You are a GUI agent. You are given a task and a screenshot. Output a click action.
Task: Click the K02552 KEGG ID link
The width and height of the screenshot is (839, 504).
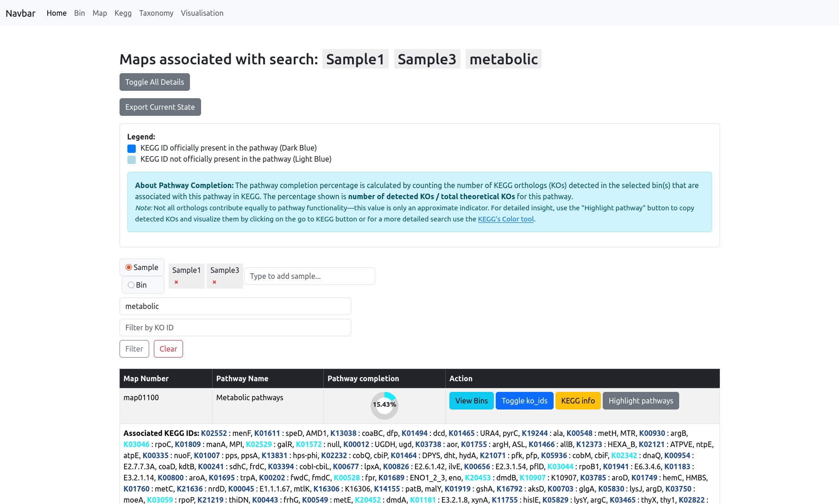pyautogui.click(x=214, y=433)
